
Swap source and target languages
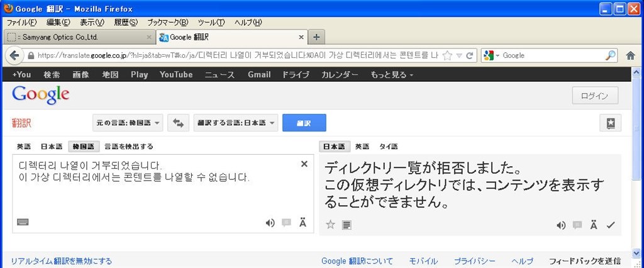click(178, 123)
